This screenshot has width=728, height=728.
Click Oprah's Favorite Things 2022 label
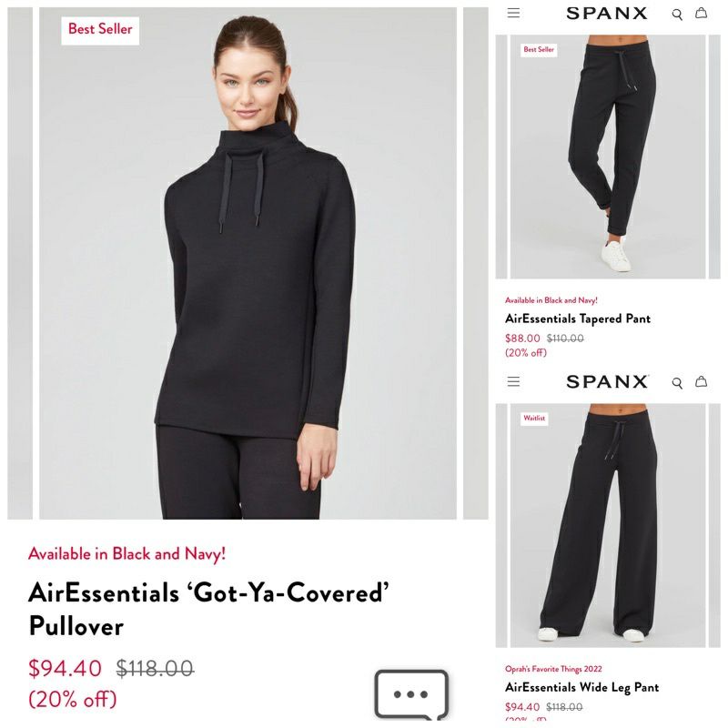coord(553,669)
